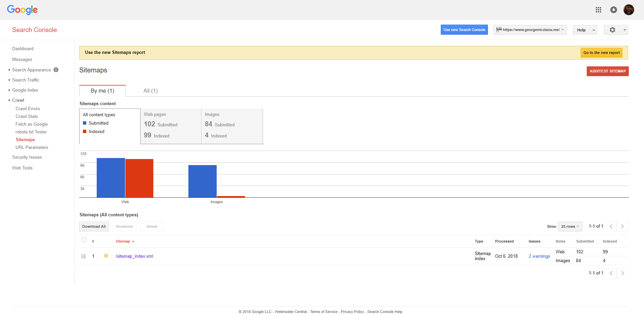Open the account profile avatar
This screenshot has height=315, width=644.
(x=629, y=10)
